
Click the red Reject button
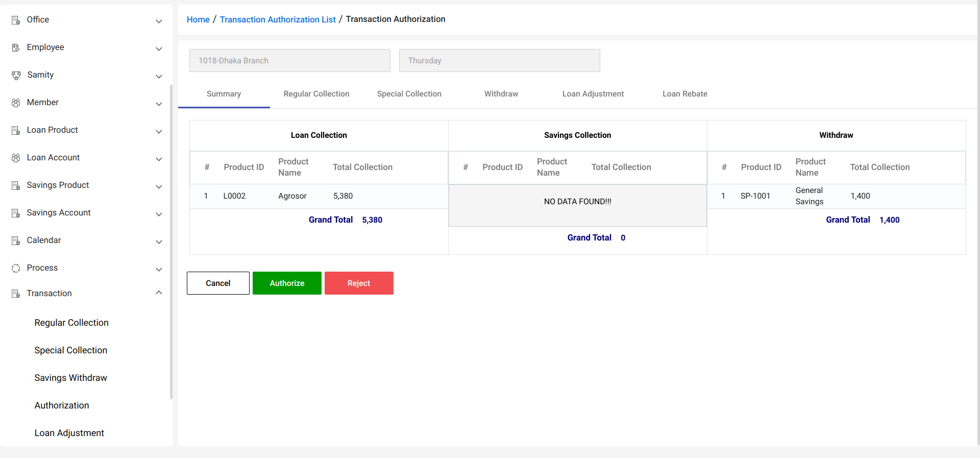coord(359,283)
